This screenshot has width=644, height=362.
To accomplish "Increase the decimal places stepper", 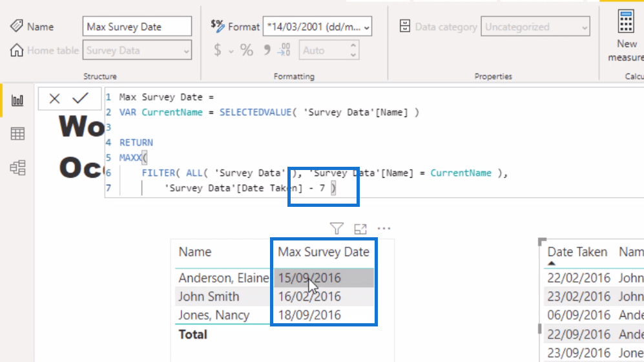I will tap(353, 45).
